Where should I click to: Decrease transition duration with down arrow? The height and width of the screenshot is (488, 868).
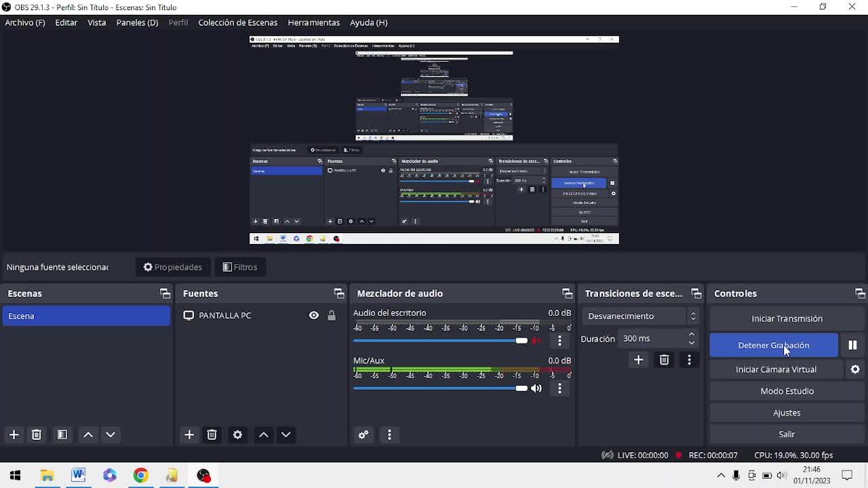click(x=691, y=343)
